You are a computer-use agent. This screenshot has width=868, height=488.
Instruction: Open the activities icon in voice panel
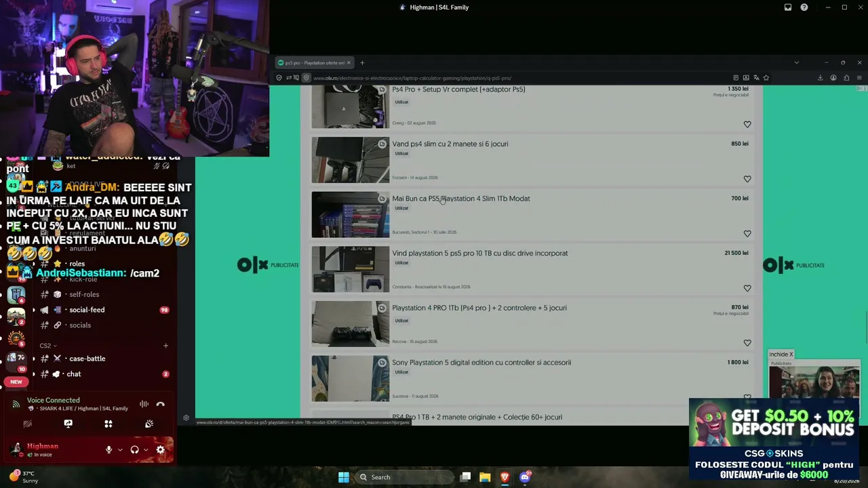pyautogui.click(x=108, y=424)
